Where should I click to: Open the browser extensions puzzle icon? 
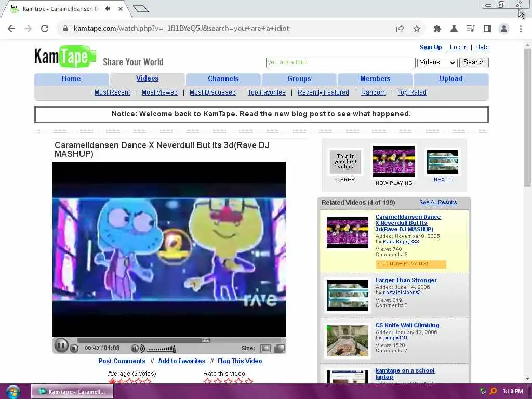click(437, 29)
